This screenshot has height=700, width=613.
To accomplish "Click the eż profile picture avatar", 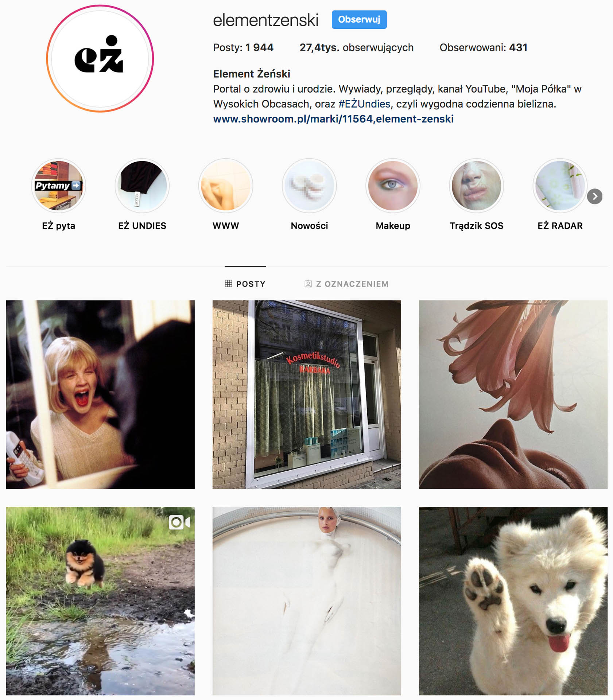I will tap(100, 58).
